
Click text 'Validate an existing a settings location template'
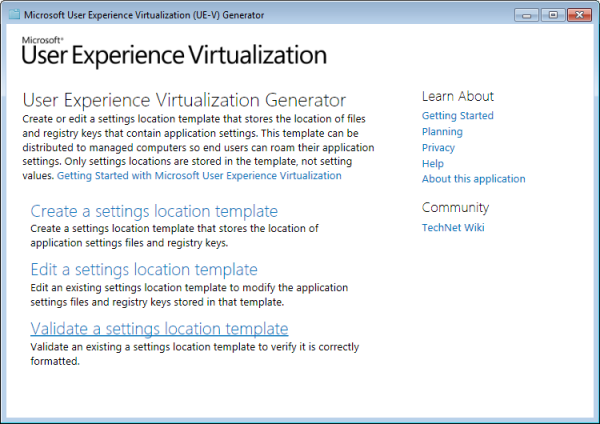pos(142,347)
